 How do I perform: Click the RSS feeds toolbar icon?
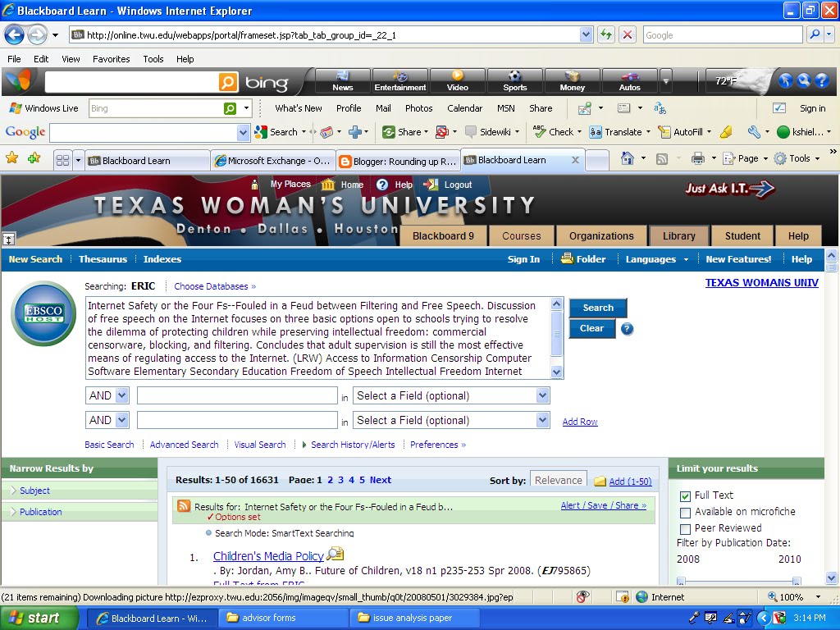coord(662,158)
